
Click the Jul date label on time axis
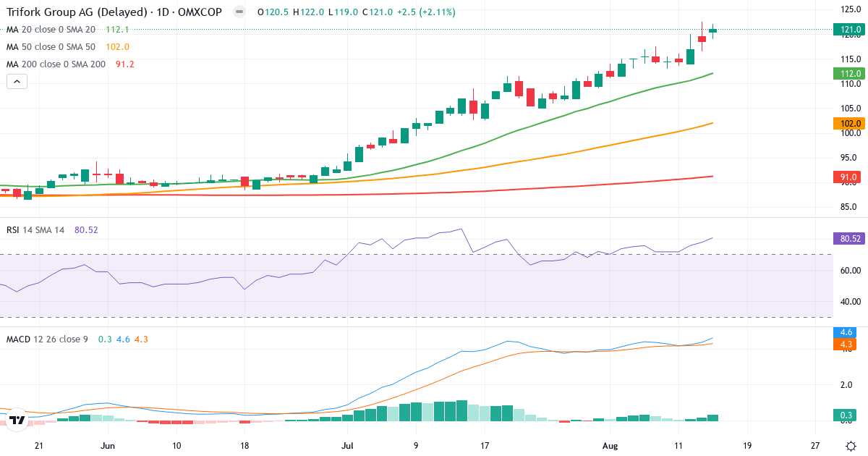[347, 446]
